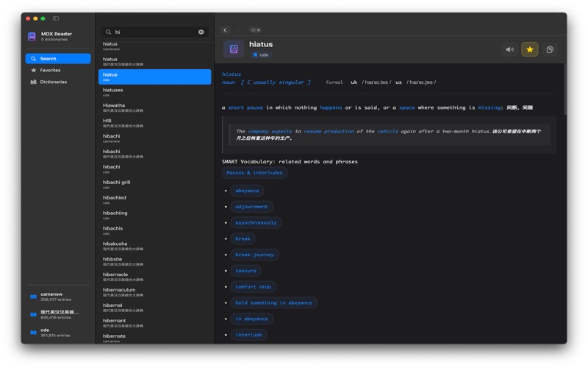Open the 'caesura' related word chip
588x368 pixels.
tap(246, 271)
